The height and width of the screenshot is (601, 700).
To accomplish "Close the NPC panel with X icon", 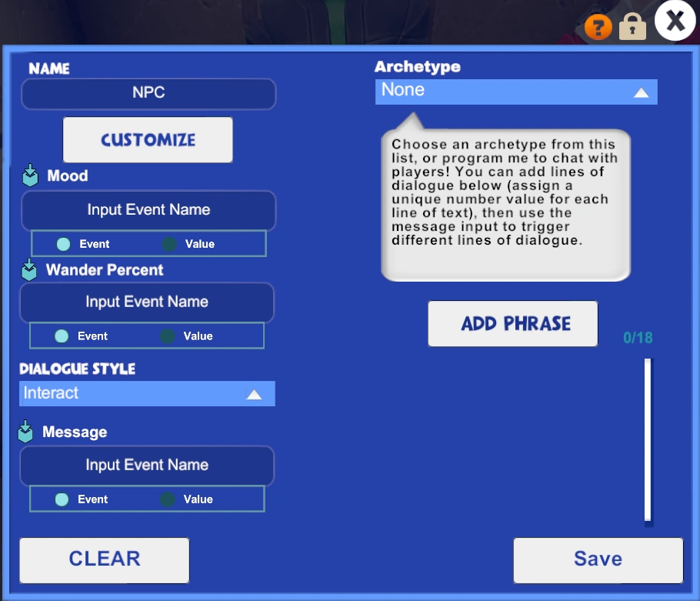I will (x=675, y=21).
